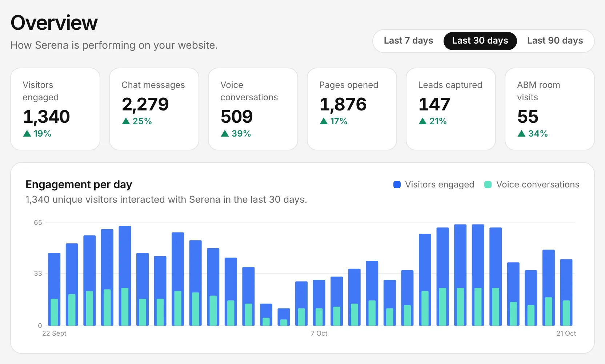Open the Last 90 days tab
The height and width of the screenshot is (364, 605).
click(555, 41)
